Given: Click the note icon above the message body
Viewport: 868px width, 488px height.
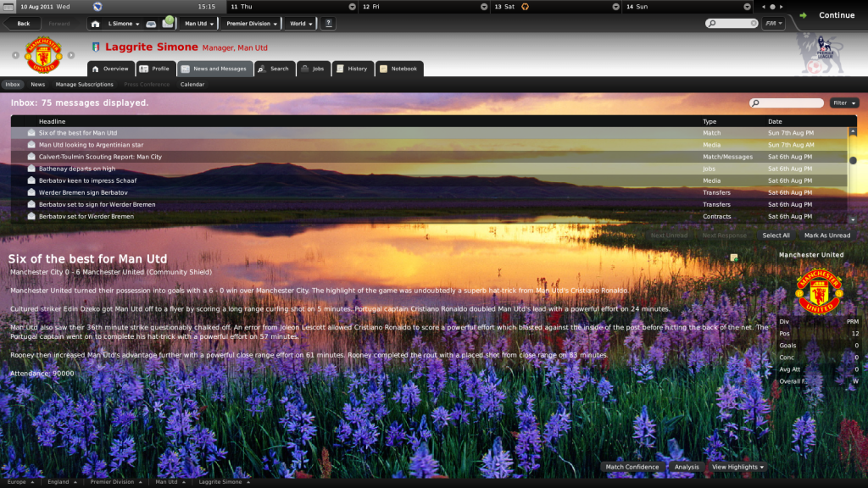Looking at the screenshot, I should [734, 258].
